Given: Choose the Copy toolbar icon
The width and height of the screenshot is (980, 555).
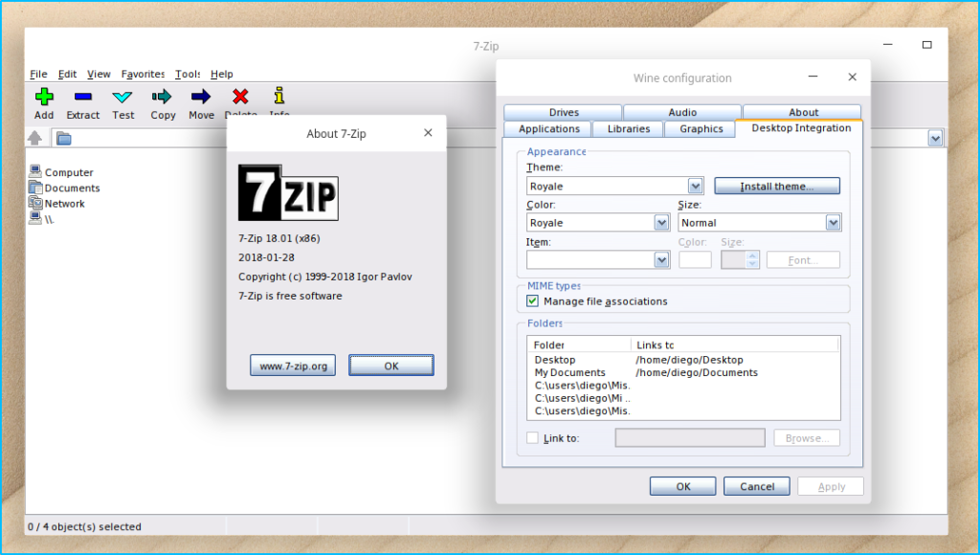Looking at the screenshot, I should 162,97.
